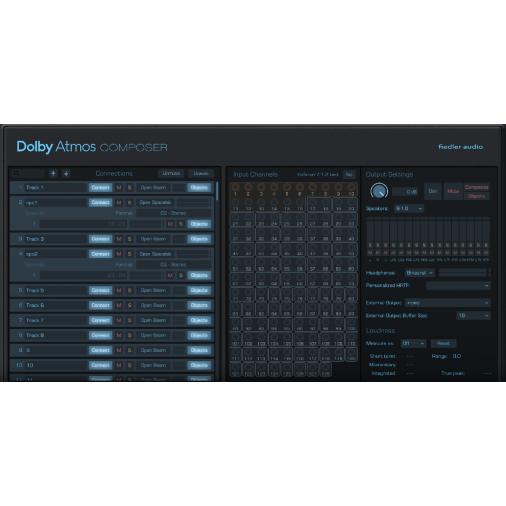506x506 pixels.
Task: Click the Reset loudness button
Action: 443,343
